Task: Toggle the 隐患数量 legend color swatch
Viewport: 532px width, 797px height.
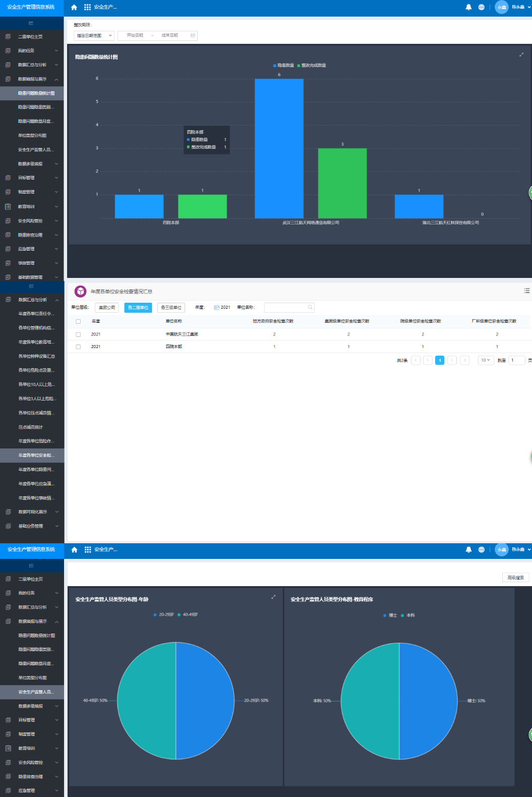Action: click(275, 66)
